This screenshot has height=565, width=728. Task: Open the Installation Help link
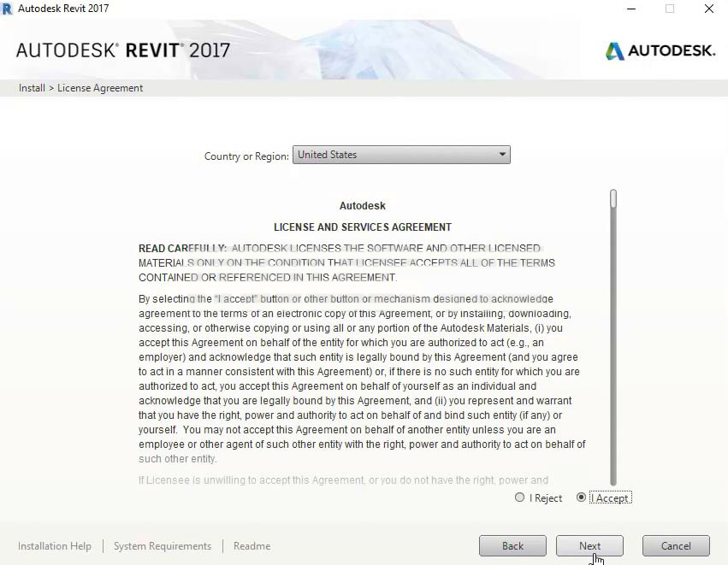(54, 546)
